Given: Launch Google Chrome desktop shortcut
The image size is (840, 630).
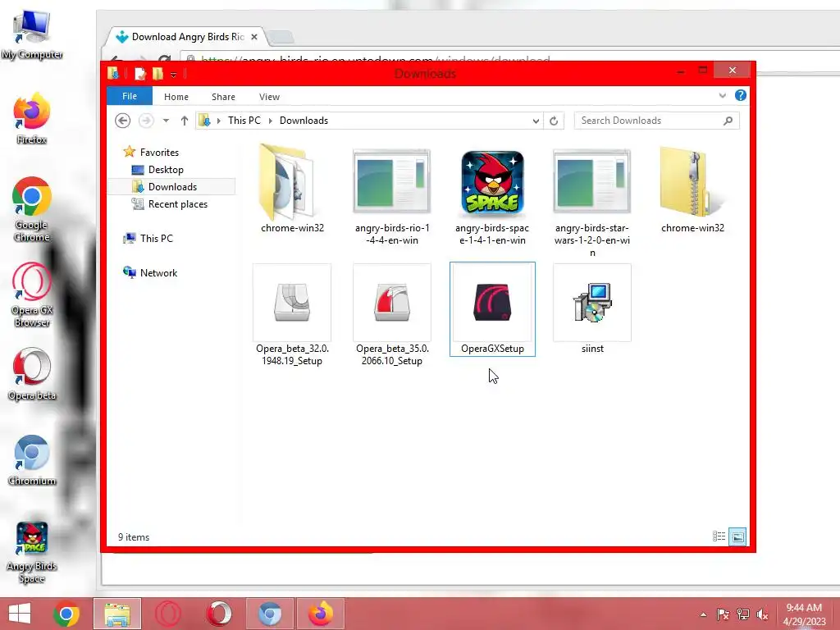Looking at the screenshot, I should click(32, 209).
